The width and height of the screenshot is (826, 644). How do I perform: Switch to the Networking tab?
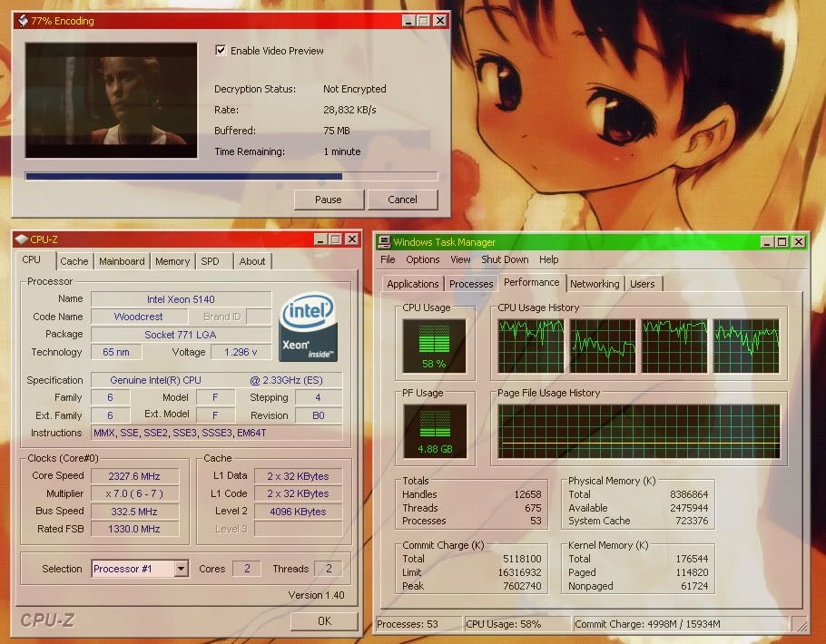click(x=595, y=284)
